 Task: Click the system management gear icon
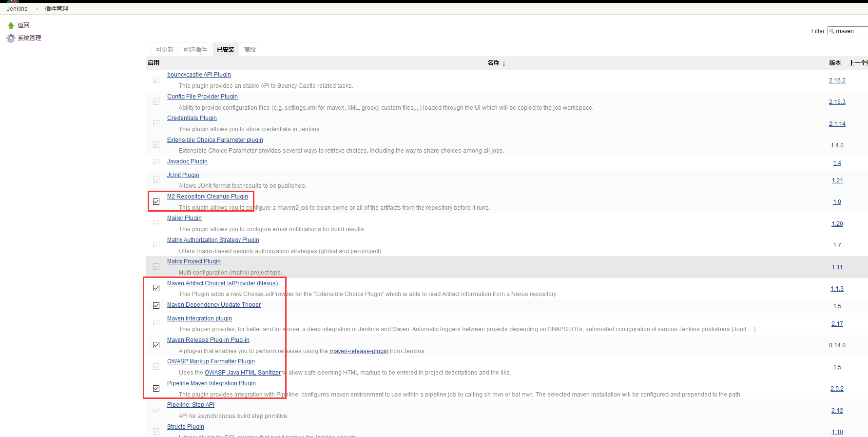coord(11,38)
